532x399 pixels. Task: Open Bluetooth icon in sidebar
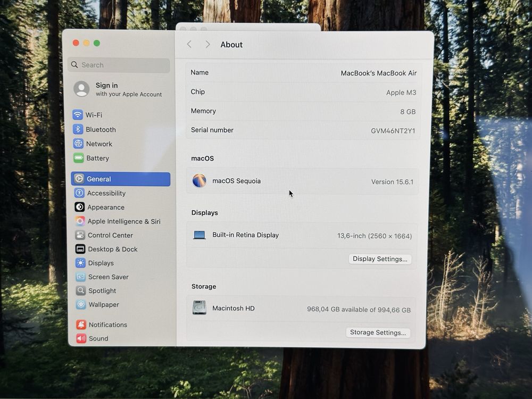78,129
